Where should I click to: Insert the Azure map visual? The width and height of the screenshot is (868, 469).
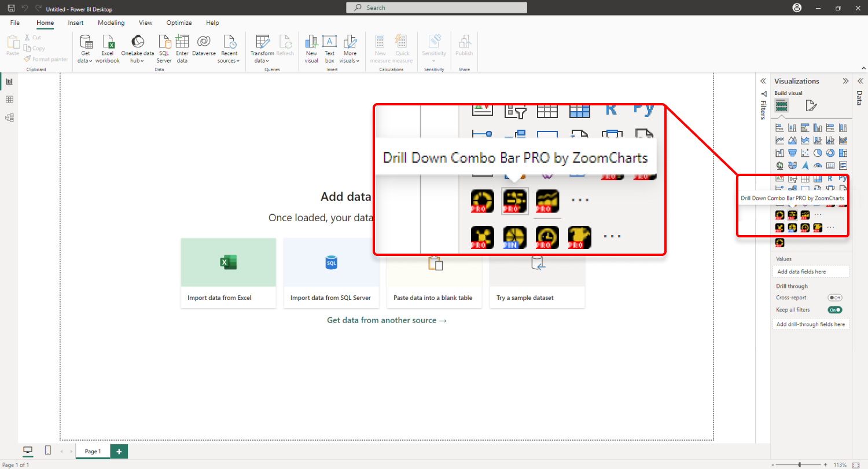(805, 166)
